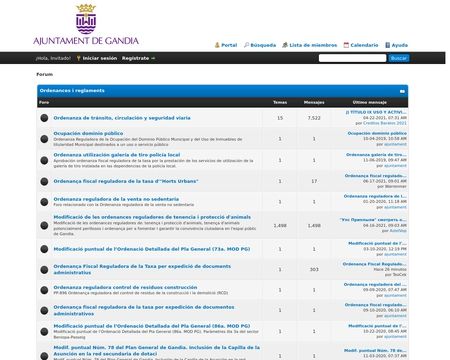Click the Último mensaje column header
This screenshot has height=360, width=450.
tap(370, 102)
